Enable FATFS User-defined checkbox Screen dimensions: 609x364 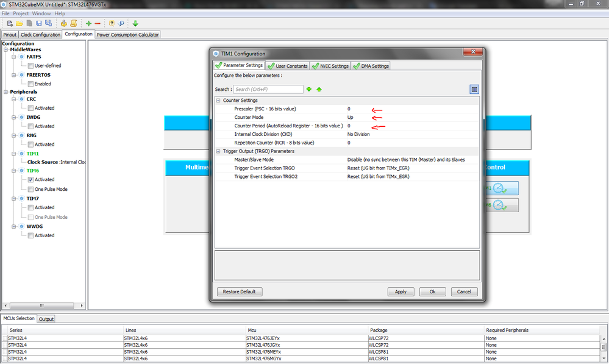click(30, 66)
